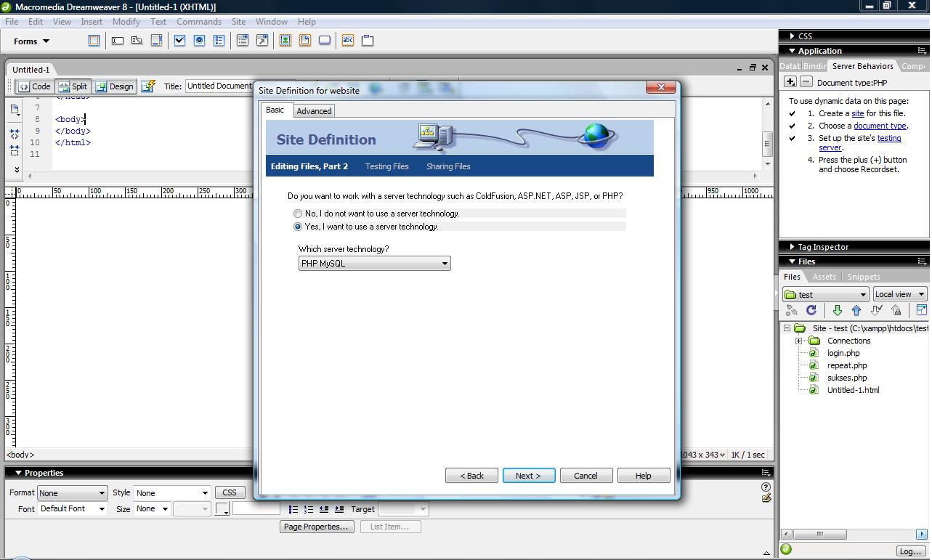The height and width of the screenshot is (560, 932).
Task: Click the Put Files blue arrow icon
Action: (x=856, y=310)
